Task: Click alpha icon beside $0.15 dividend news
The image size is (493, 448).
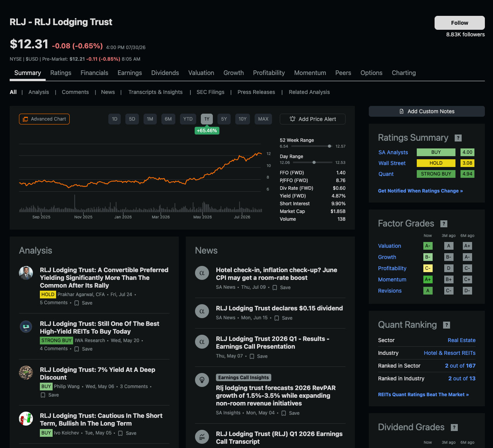Action: pos(202,311)
